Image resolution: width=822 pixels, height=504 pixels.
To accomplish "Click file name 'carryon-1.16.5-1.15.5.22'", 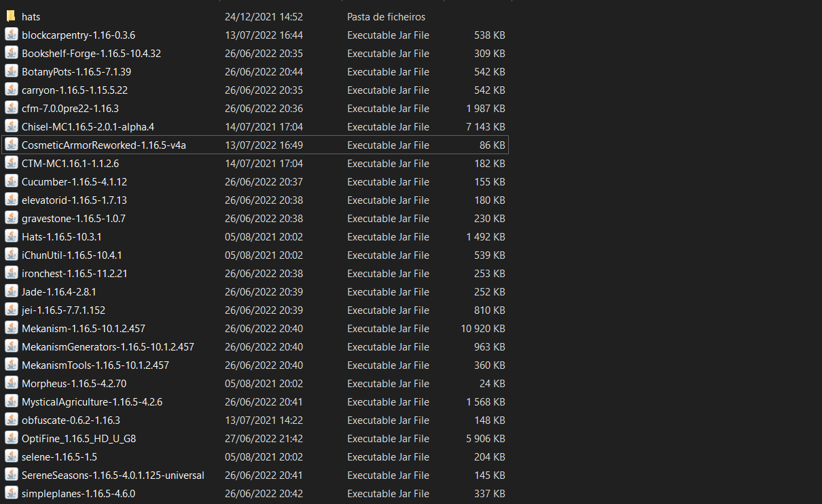I will click(x=75, y=90).
